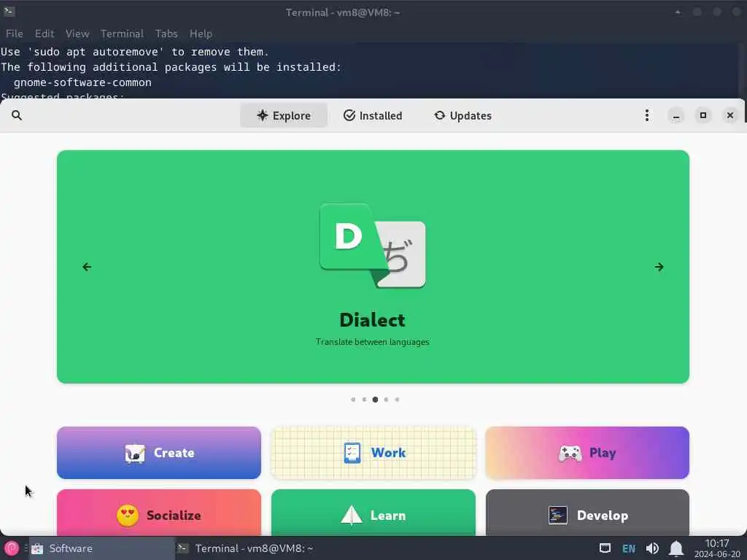Select the second carousel page dot
The image size is (747, 560).
pyautogui.click(x=364, y=400)
